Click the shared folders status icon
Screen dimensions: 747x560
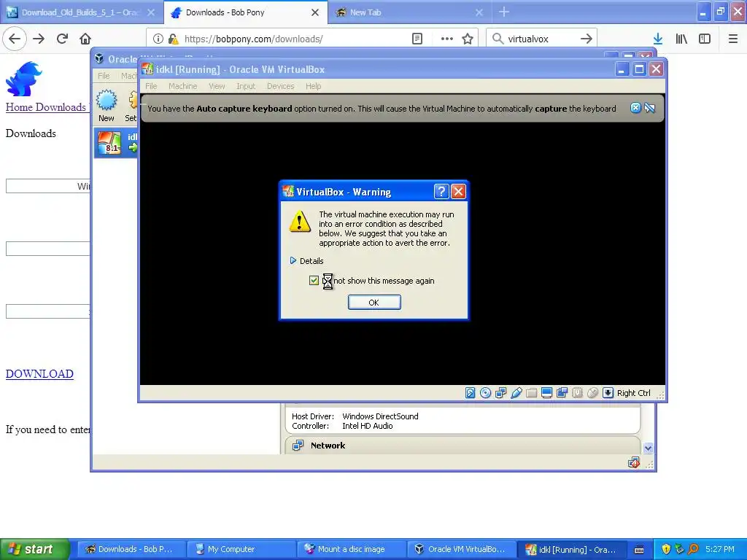tap(532, 393)
